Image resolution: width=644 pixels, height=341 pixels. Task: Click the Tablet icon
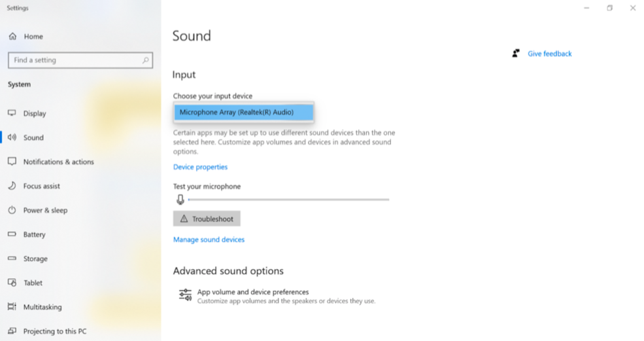(12, 283)
